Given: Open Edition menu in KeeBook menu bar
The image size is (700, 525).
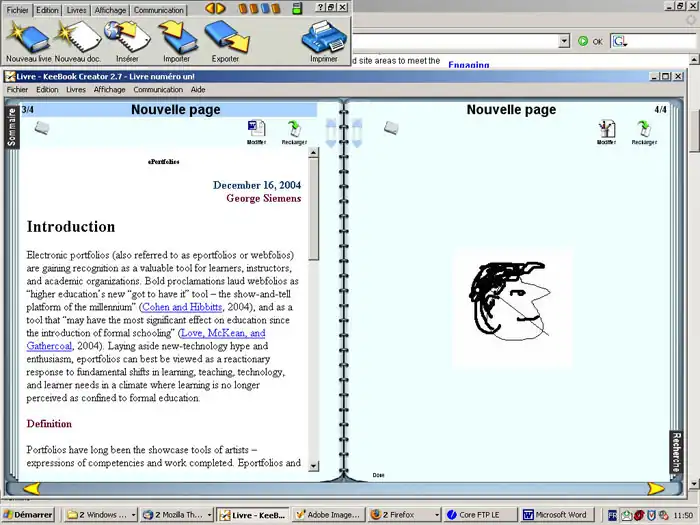Looking at the screenshot, I should [47, 90].
